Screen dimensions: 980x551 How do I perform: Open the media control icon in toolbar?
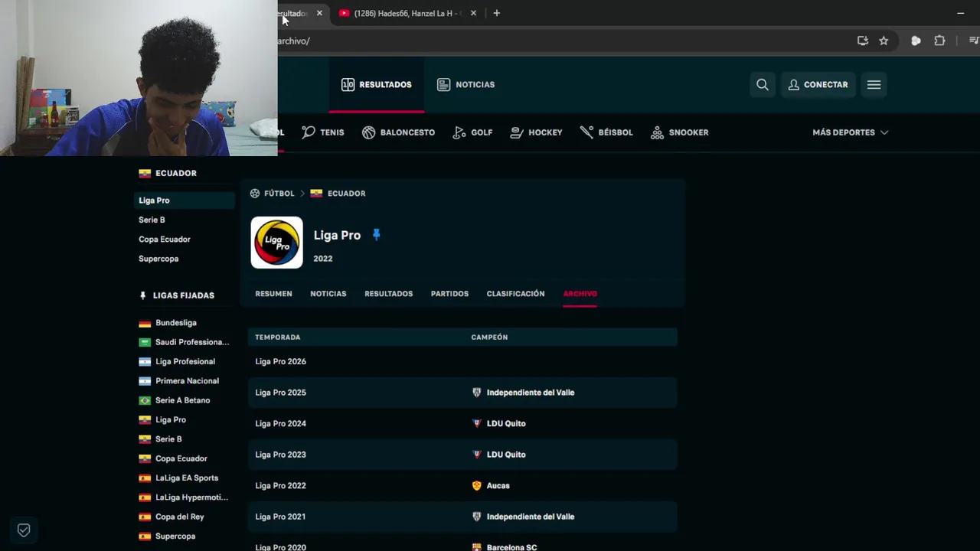tap(974, 41)
